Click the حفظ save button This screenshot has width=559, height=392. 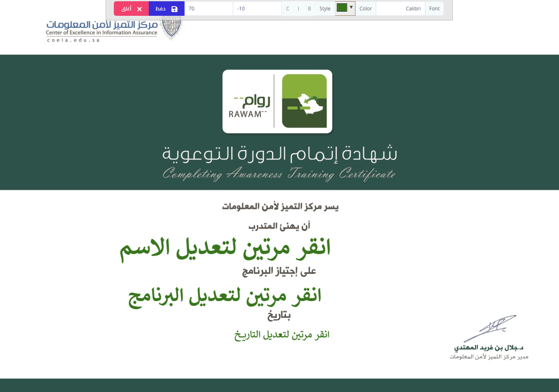point(166,8)
